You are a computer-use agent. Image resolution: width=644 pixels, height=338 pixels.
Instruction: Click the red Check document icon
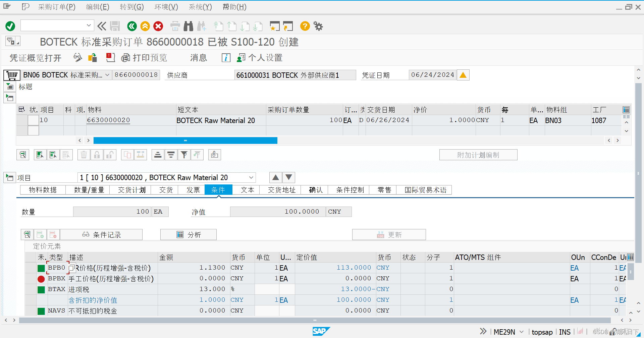pos(110,58)
